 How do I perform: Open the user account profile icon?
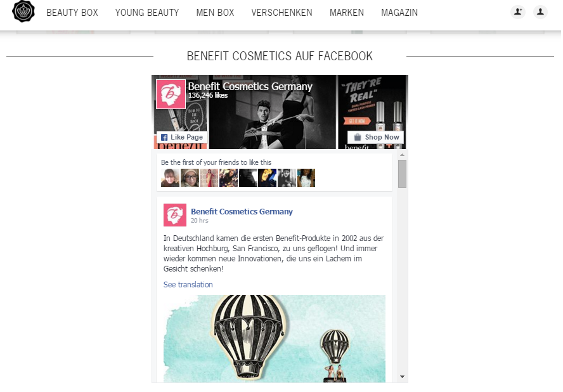point(540,12)
